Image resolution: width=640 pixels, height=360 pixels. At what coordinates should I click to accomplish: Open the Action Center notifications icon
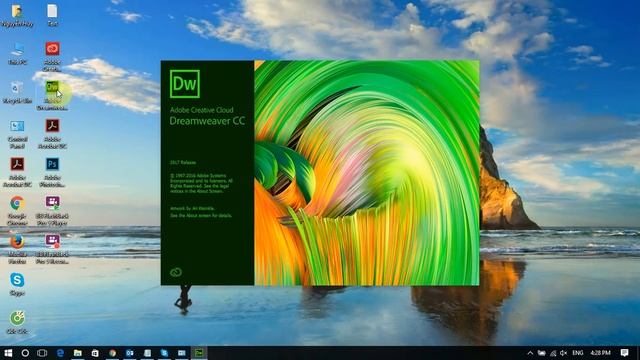click(x=624, y=353)
